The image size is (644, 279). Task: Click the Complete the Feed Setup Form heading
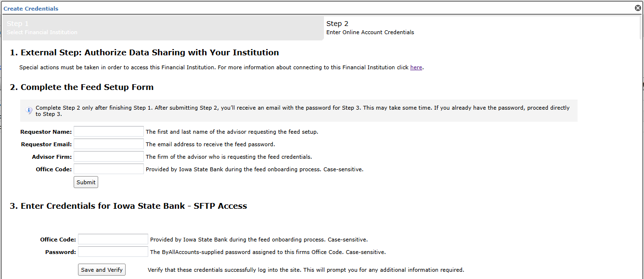pyautogui.click(x=82, y=87)
